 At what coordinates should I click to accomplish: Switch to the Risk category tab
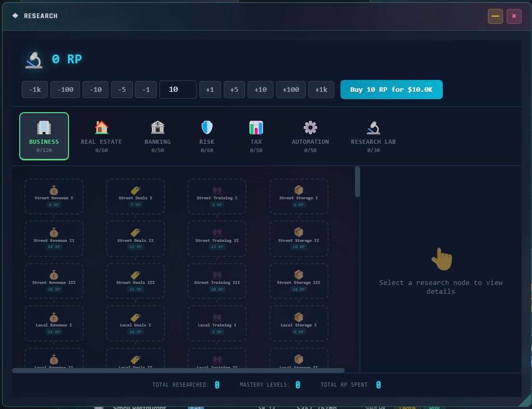pos(207,136)
